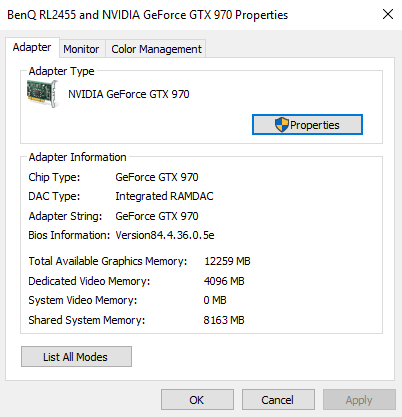This screenshot has width=402, height=417.
Task: Click the greyed-out Apply button
Action: pyautogui.click(x=359, y=400)
